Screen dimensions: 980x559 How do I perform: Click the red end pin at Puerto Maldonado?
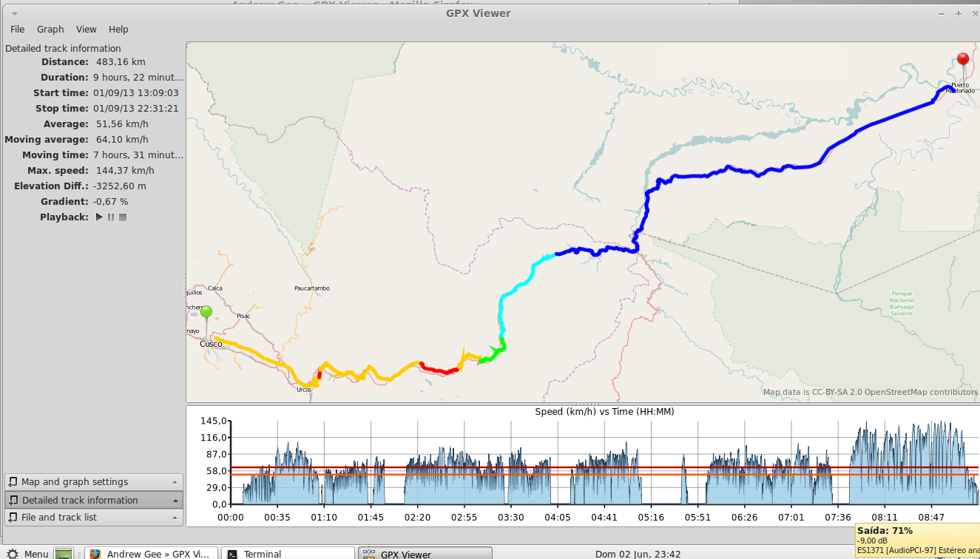(x=962, y=60)
